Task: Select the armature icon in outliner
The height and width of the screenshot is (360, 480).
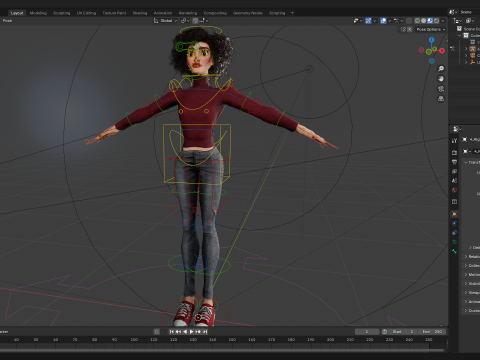Action: (472, 49)
